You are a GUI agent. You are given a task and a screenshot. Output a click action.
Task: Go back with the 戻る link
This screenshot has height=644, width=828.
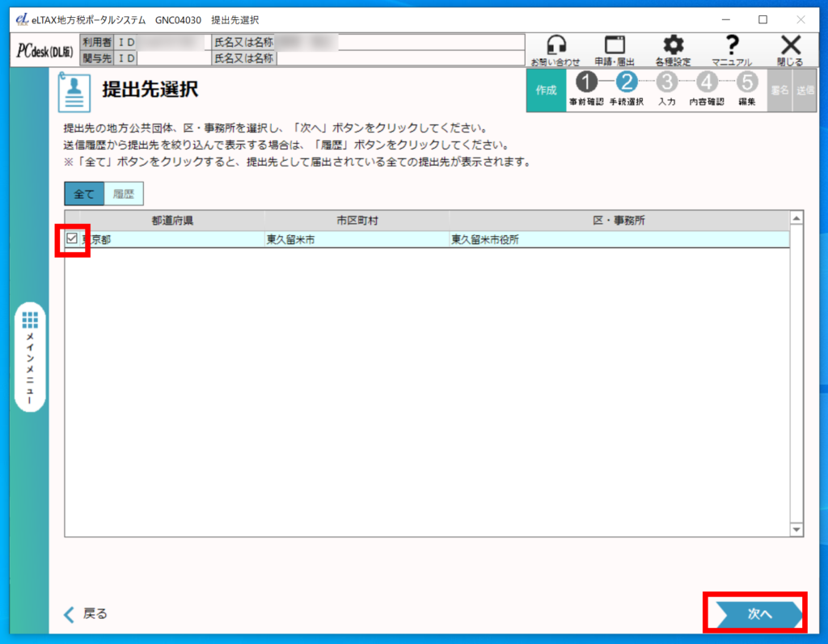[x=86, y=614]
